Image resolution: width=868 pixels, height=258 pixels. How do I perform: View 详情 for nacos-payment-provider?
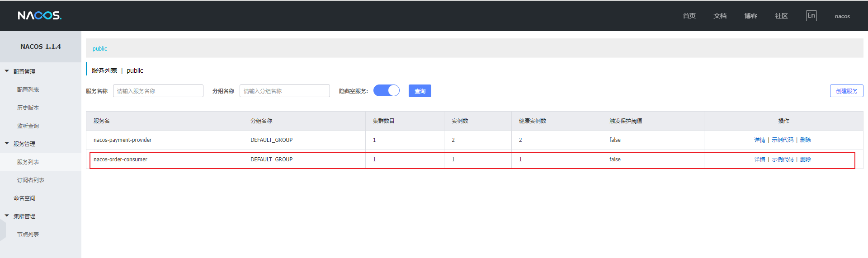759,140
